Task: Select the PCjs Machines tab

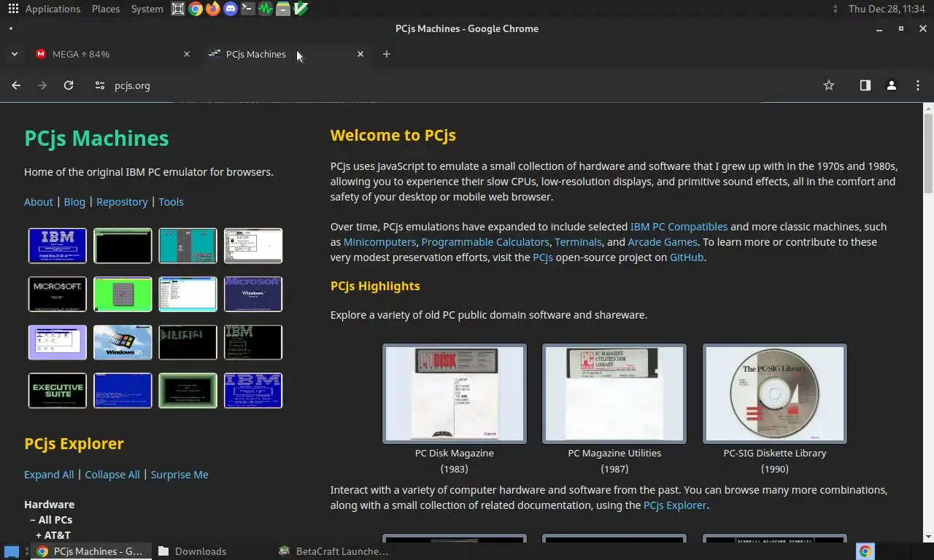Action: [286, 54]
